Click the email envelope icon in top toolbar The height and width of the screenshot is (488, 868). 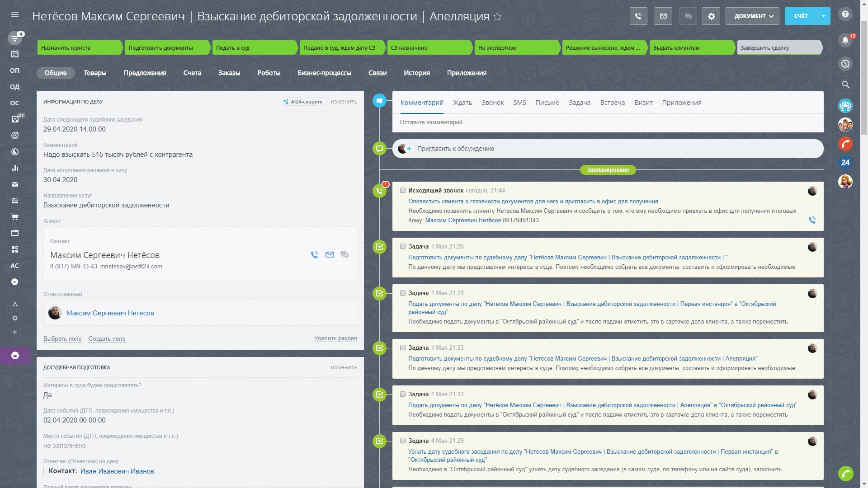click(x=663, y=16)
